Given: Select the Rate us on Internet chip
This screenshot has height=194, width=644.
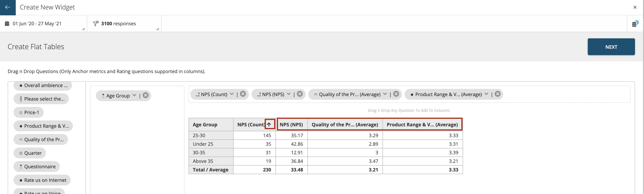Looking at the screenshot, I should click(42, 180).
